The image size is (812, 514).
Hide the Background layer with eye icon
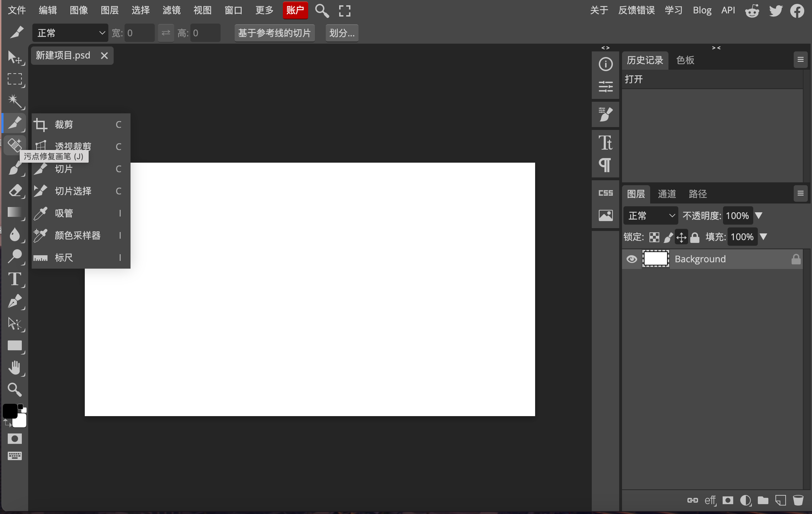tap(632, 259)
